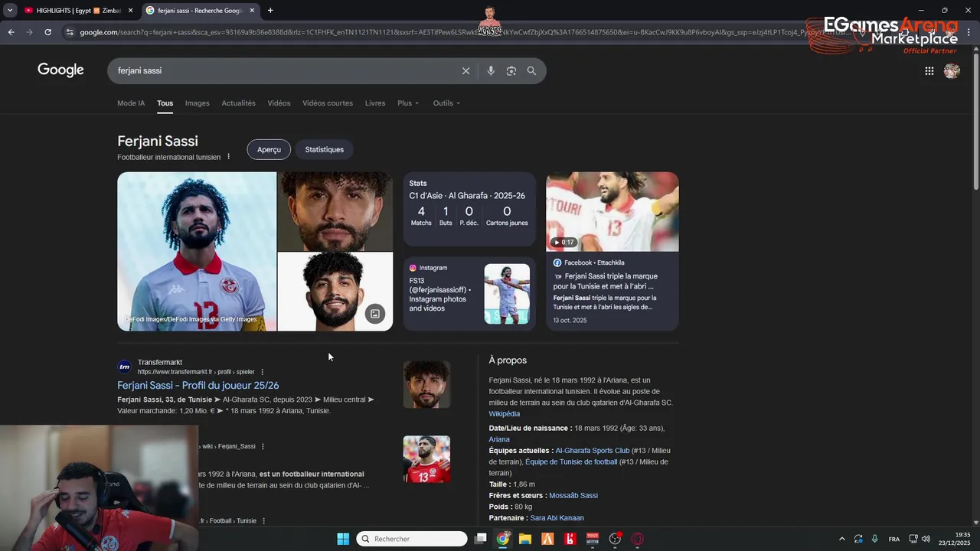980x551 pixels.
Task: Open the large Tunisia jersey photo
Action: pyautogui.click(x=197, y=251)
